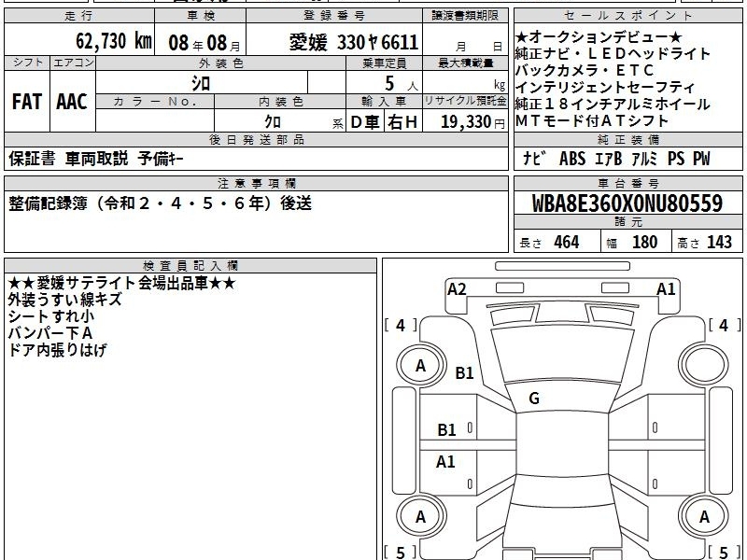Click the カラーNo. empty field
Viewport: 747px width, 560px height.
pyautogui.click(x=155, y=120)
